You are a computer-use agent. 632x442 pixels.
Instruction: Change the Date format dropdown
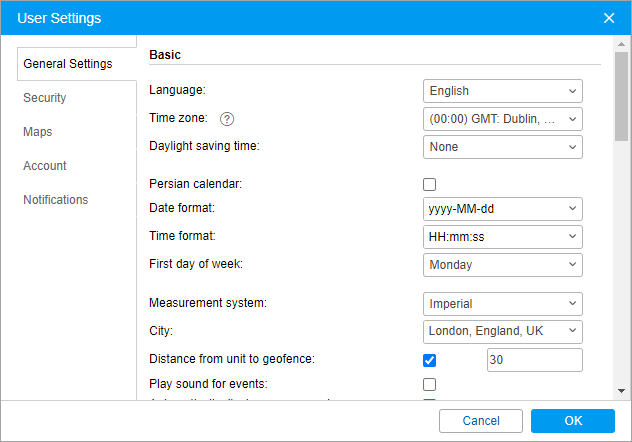[502, 208]
